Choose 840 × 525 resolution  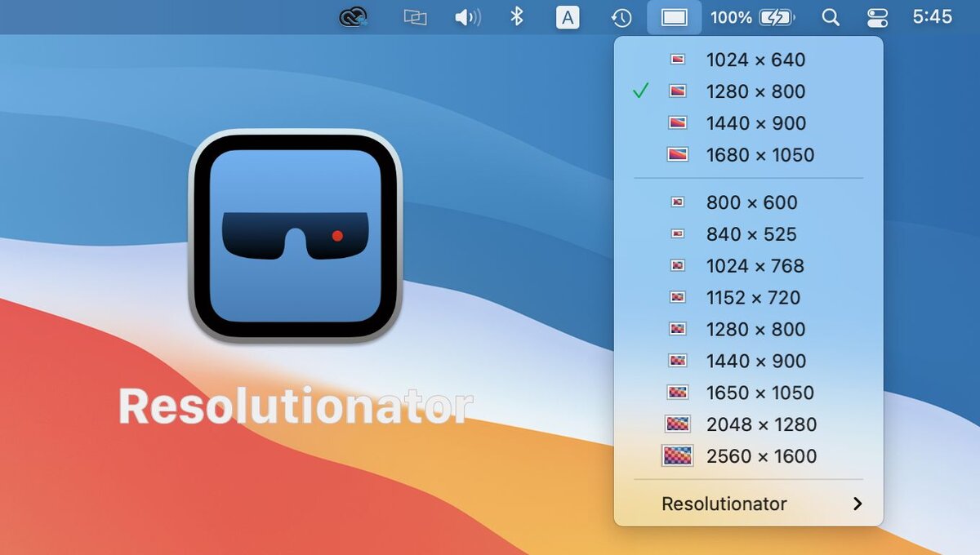click(x=748, y=234)
